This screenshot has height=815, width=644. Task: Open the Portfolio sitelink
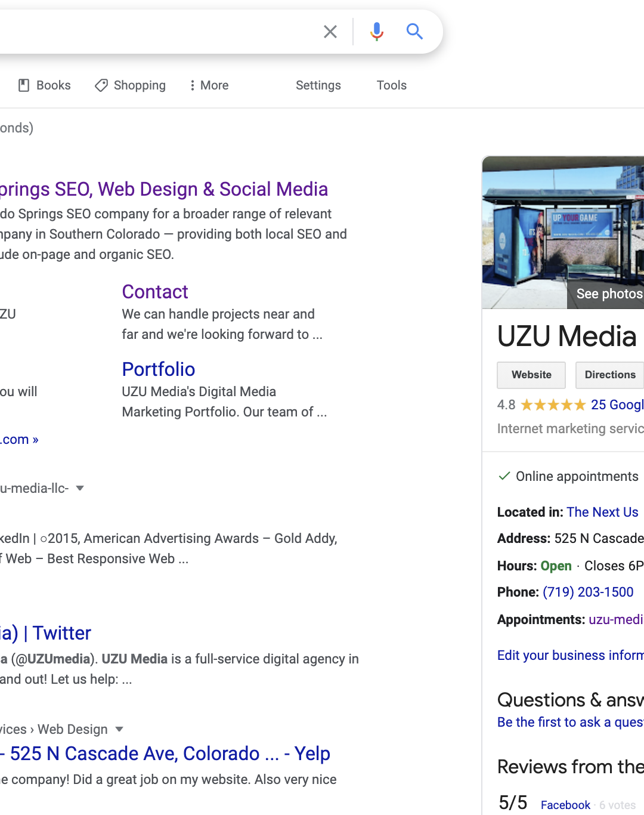coord(159,369)
